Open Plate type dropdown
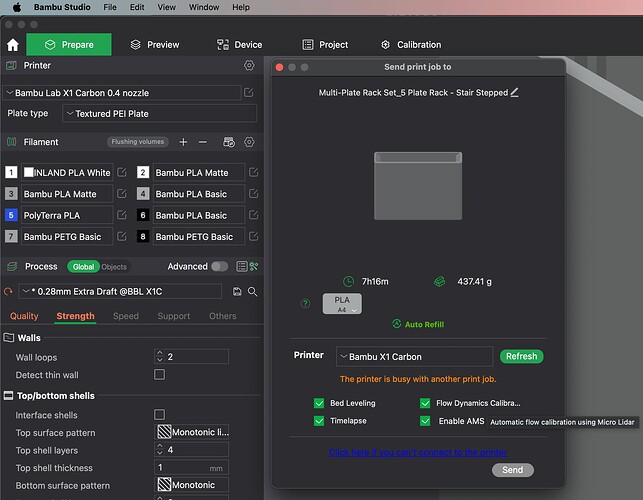The image size is (643, 500). tap(160, 114)
